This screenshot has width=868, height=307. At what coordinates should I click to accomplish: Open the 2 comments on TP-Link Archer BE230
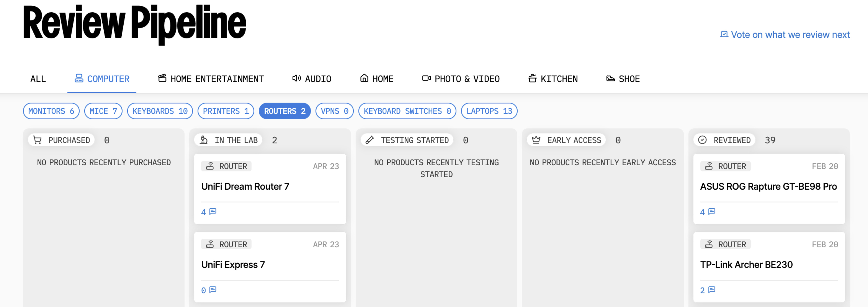[x=708, y=290]
